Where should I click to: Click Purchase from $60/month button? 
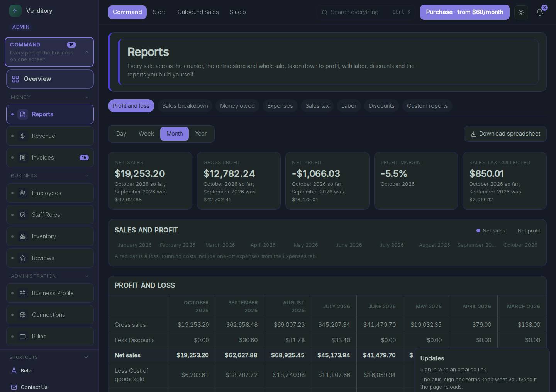coord(465,12)
